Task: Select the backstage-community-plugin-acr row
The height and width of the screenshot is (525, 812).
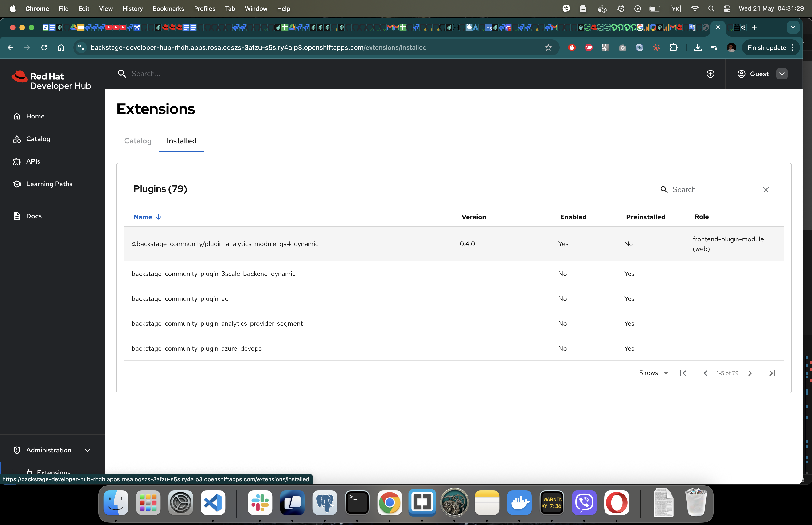Action: pos(181,299)
